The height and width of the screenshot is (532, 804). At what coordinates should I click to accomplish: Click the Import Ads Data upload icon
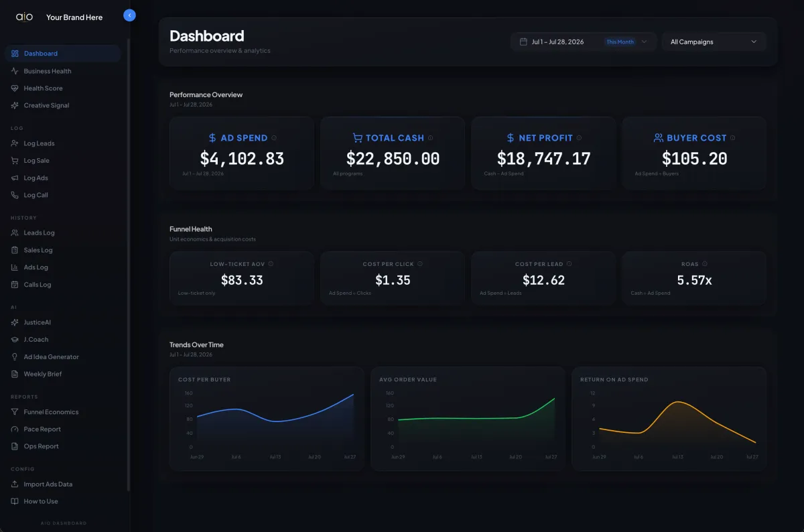[15, 484]
